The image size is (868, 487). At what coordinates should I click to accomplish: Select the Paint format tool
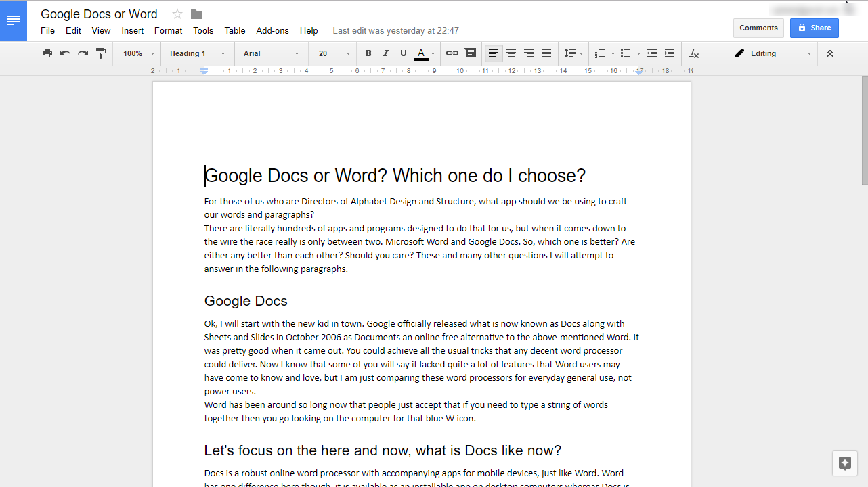[x=101, y=53]
